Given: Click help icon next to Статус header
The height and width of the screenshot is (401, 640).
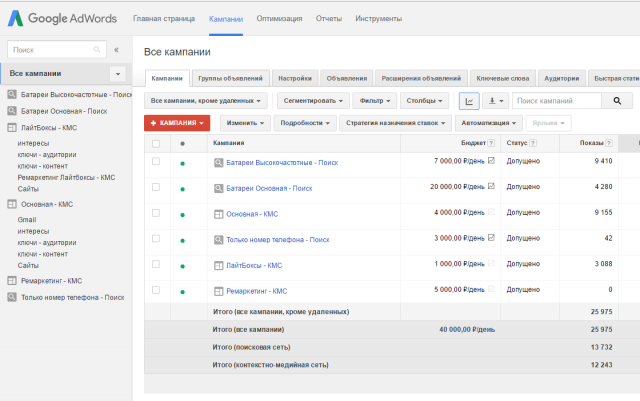Looking at the screenshot, I should [533, 143].
